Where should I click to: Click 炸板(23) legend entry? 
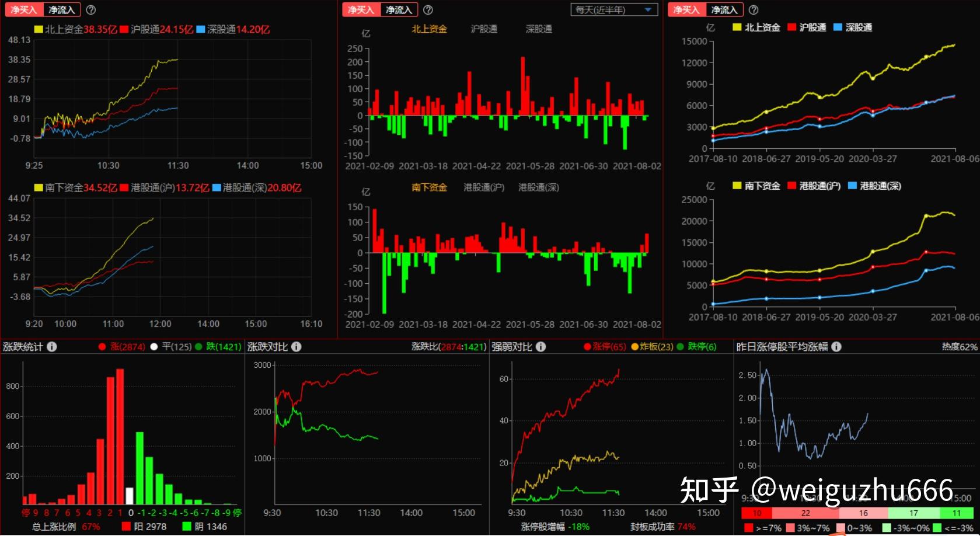point(653,347)
